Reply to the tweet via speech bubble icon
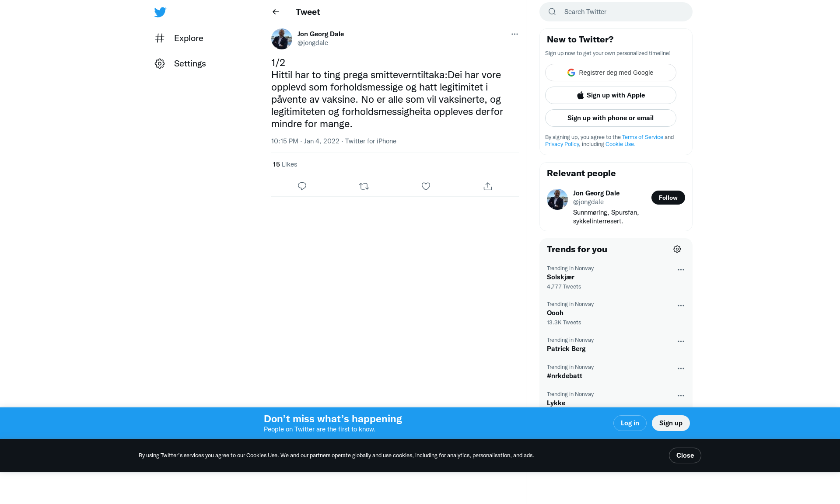The image size is (840, 504). click(302, 186)
